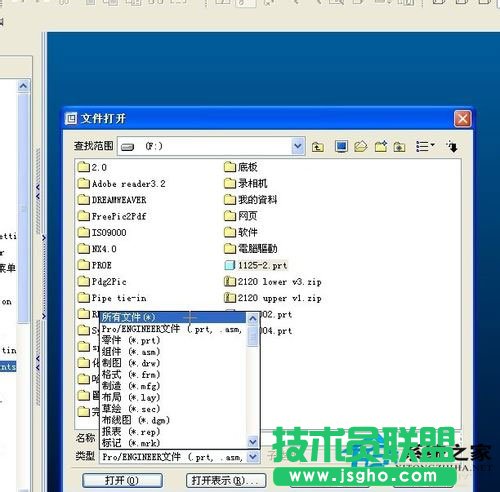The height and width of the screenshot is (492, 500).
Task: Select the 我的資料 folder
Action: pos(251,200)
